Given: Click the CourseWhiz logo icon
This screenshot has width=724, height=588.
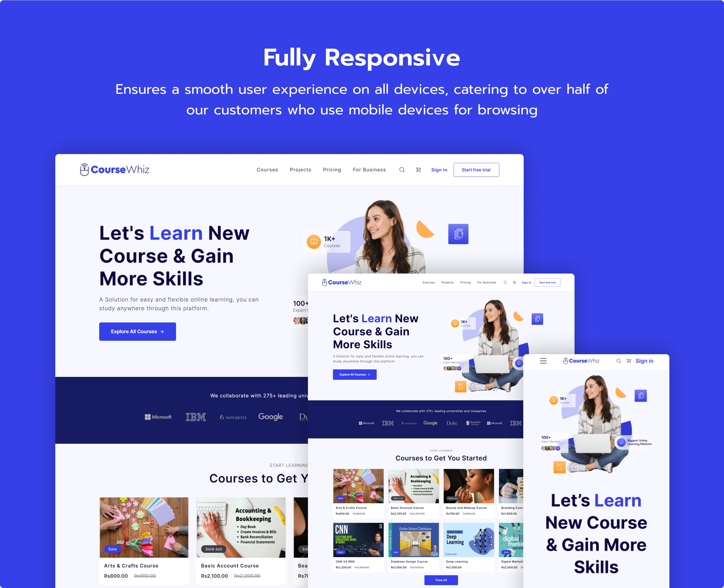Looking at the screenshot, I should click(84, 170).
